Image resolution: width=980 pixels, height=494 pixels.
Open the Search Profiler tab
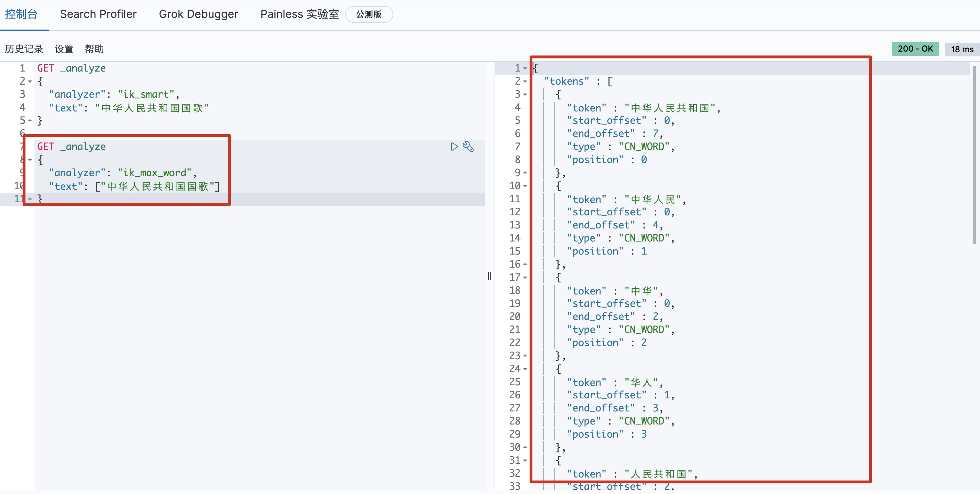[98, 14]
